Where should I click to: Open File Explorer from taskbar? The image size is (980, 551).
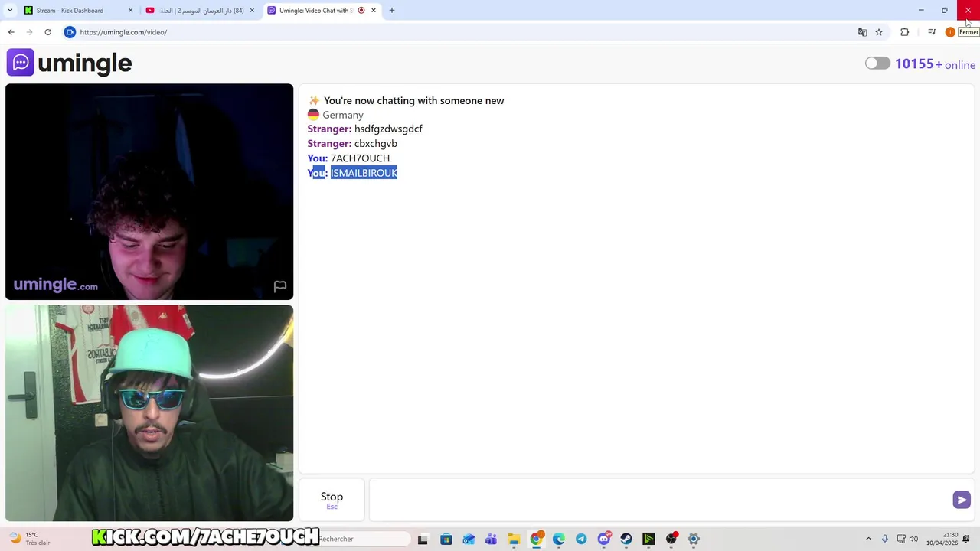[x=514, y=539]
